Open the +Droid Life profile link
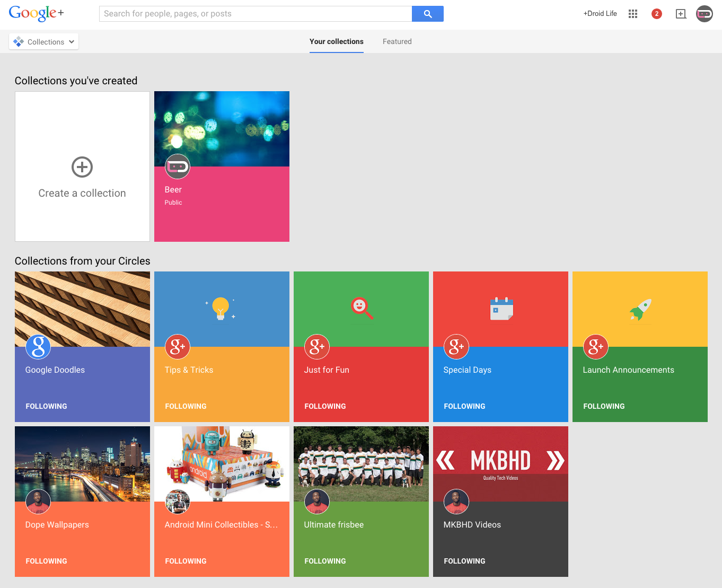Image resolution: width=722 pixels, height=588 pixels. tap(600, 14)
